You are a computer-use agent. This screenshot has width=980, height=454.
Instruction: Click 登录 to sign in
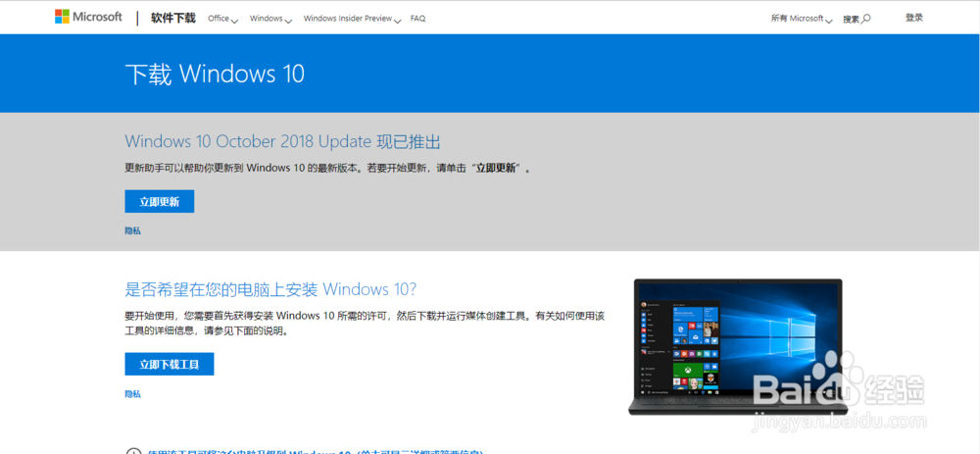point(913,18)
